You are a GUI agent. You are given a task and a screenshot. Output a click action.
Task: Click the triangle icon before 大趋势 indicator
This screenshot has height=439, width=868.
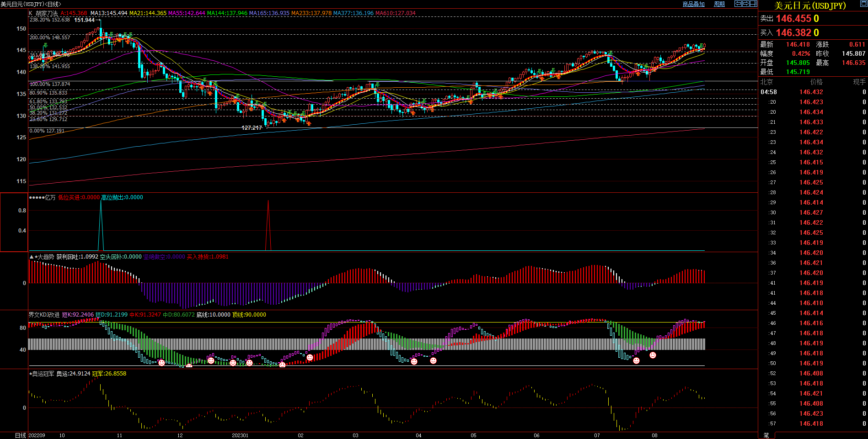[x=32, y=257]
